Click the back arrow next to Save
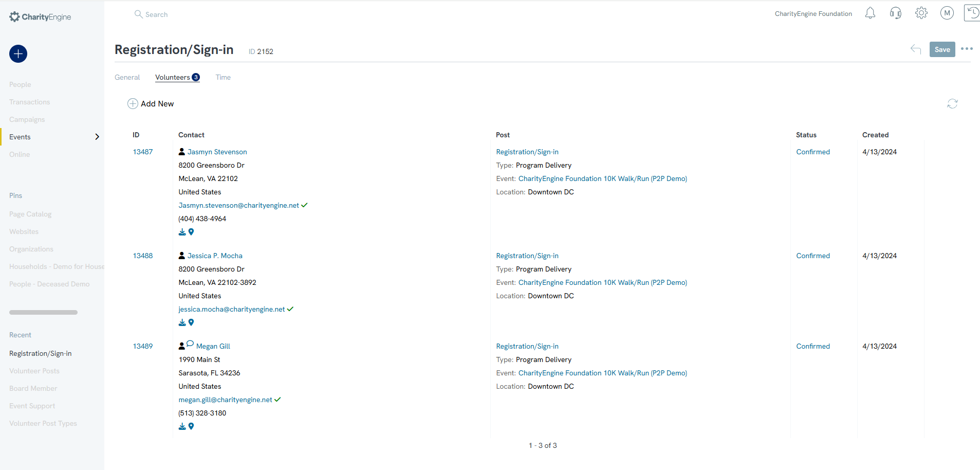The image size is (980, 470). coord(916,49)
